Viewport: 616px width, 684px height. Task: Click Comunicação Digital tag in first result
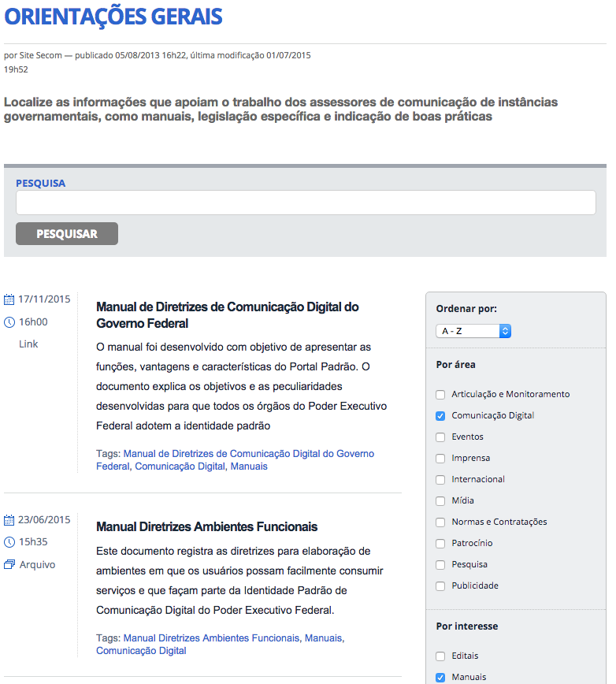pos(180,467)
